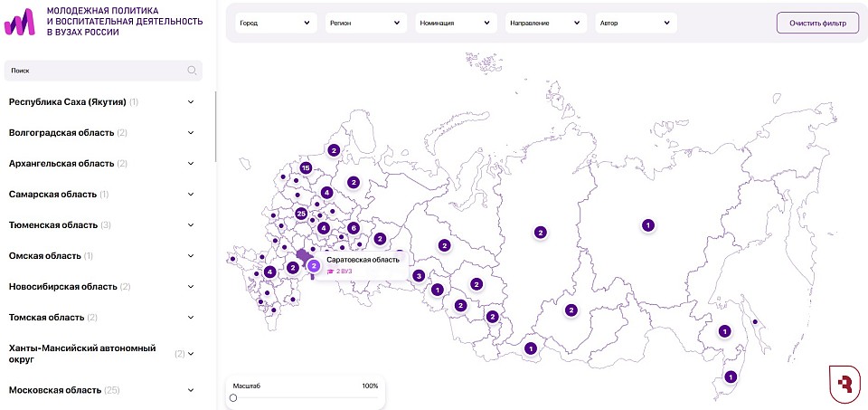Click the Поиск search input field

(x=103, y=71)
